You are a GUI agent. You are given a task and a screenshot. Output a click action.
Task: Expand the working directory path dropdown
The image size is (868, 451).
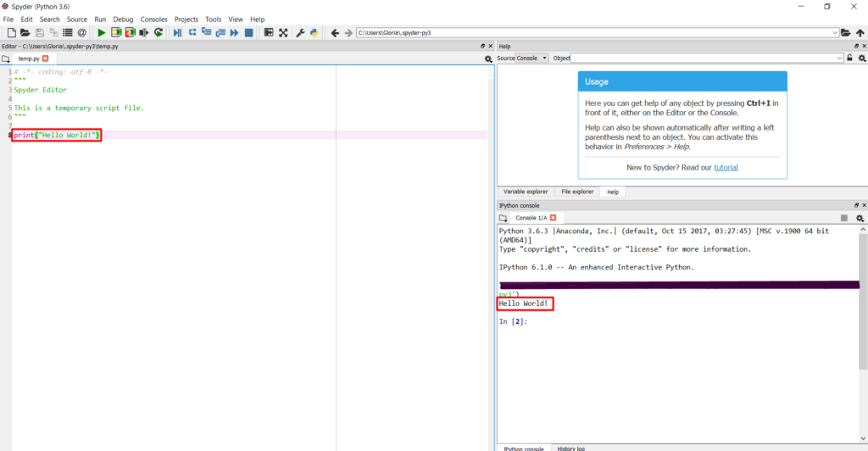[835, 33]
